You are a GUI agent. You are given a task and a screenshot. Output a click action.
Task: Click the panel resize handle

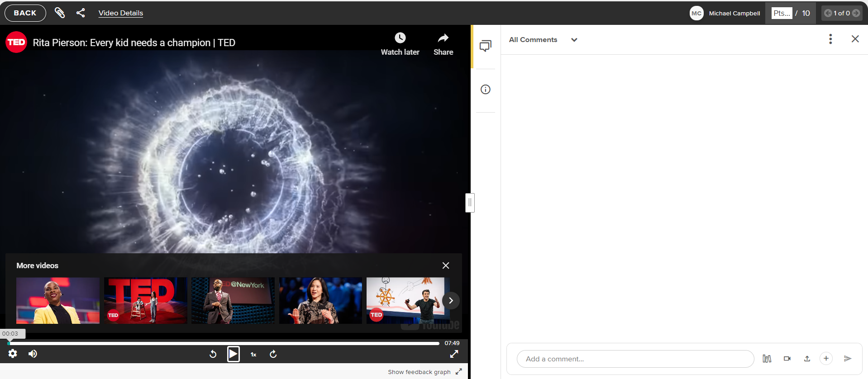[470, 203]
